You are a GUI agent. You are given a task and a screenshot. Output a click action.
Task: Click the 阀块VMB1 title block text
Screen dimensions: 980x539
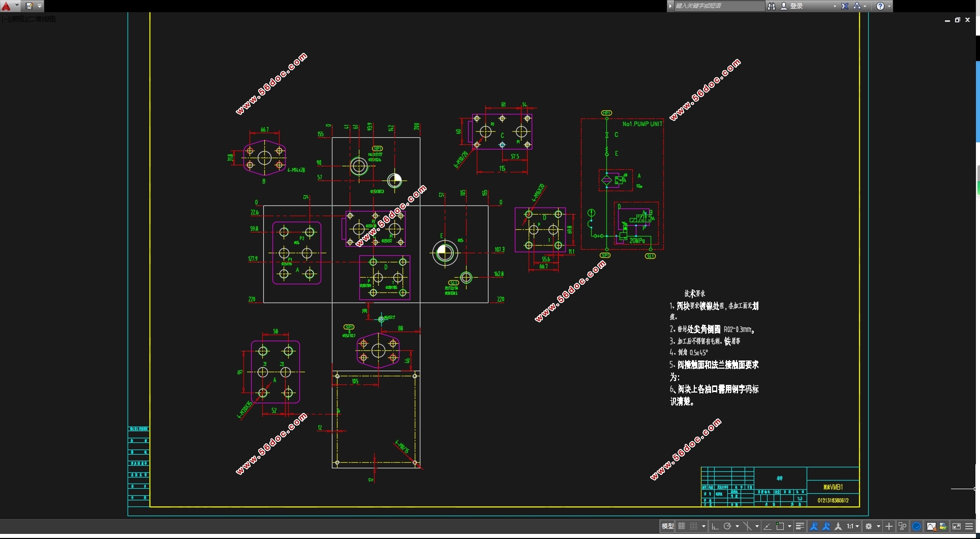[x=833, y=487]
